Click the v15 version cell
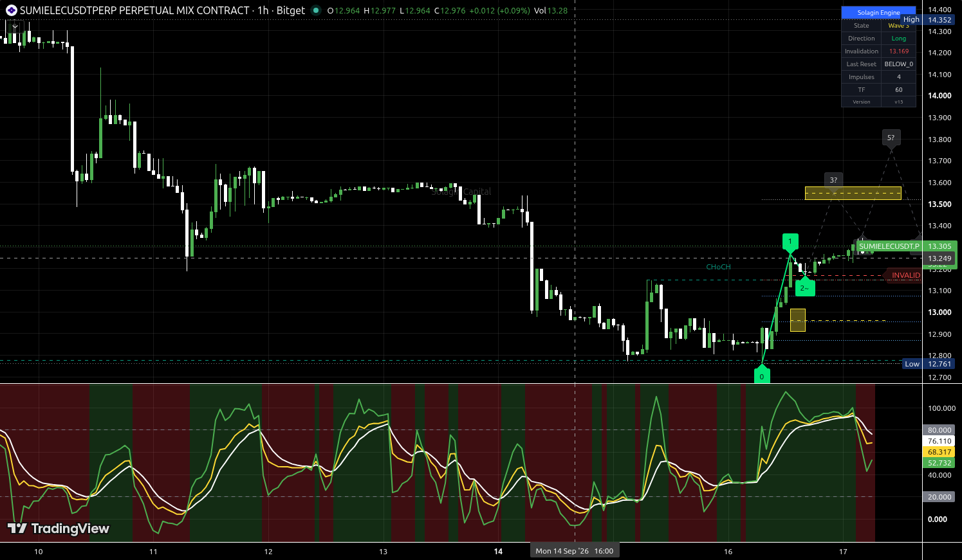This screenshot has width=962, height=560. (898, 102)
